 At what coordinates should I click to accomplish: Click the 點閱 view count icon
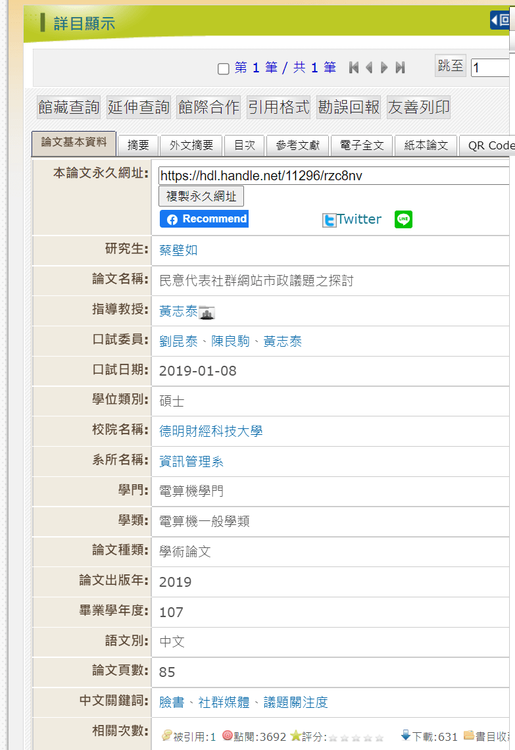pyautogui.click(x=228, y=735)
